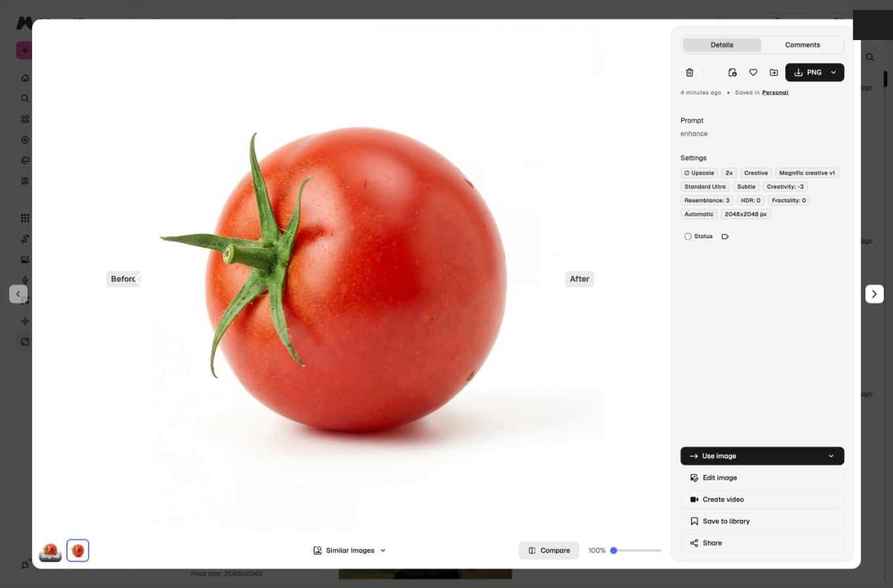
Task: Click the Standard Ultra tag
Action: 705,187
